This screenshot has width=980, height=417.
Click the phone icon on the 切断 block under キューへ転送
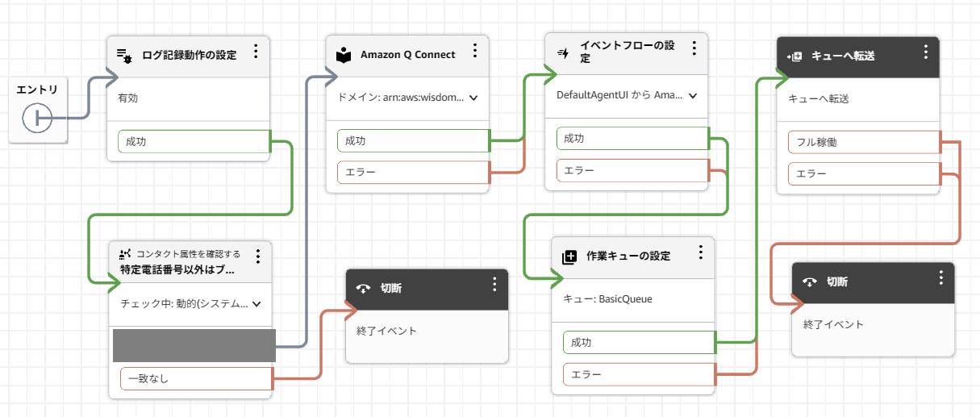(x=811, y=281)
